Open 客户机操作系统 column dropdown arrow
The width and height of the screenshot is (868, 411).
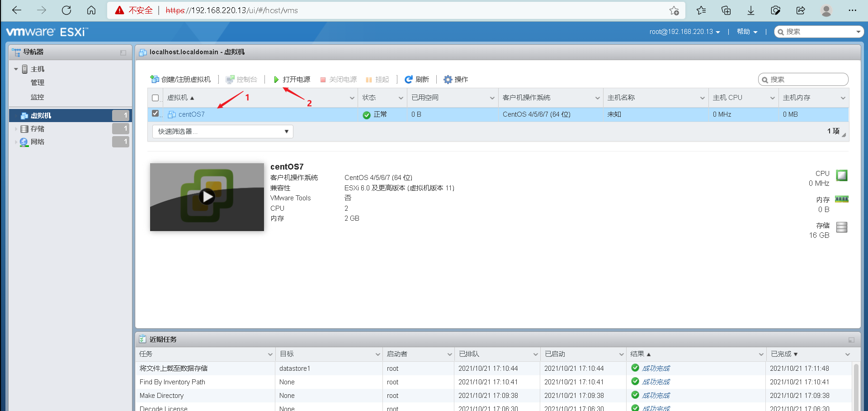pos(597,98)
